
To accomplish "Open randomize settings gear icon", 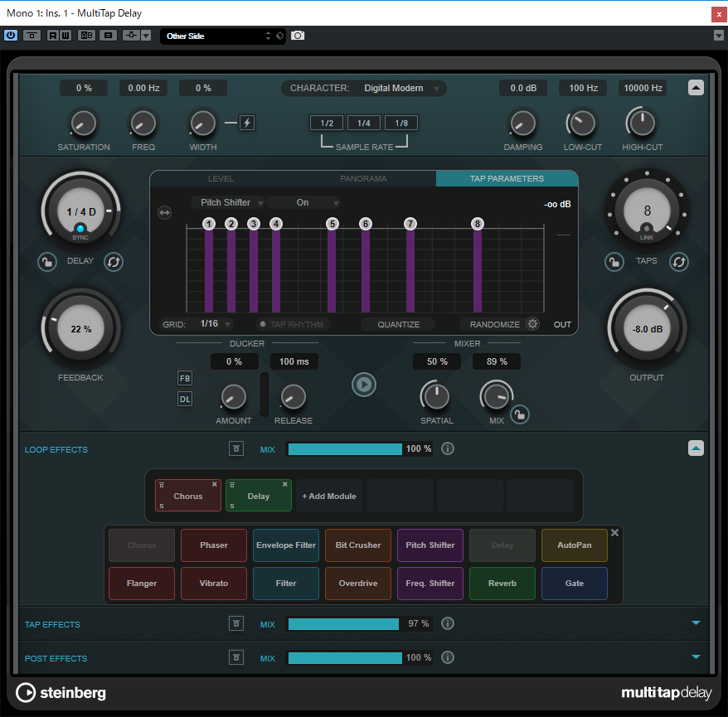I will click(532, 323).
